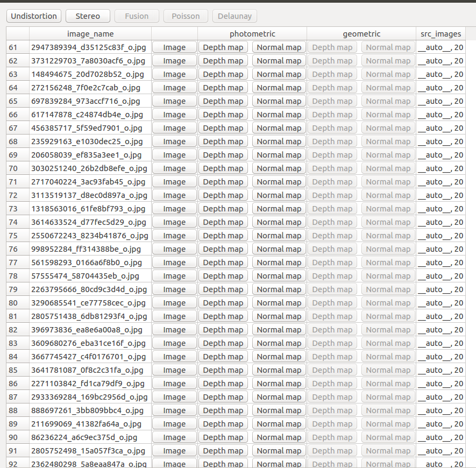
Task: Show Normal map for 86236224_a6c9ec375d_o.jpg
Action: coord(279,437)
